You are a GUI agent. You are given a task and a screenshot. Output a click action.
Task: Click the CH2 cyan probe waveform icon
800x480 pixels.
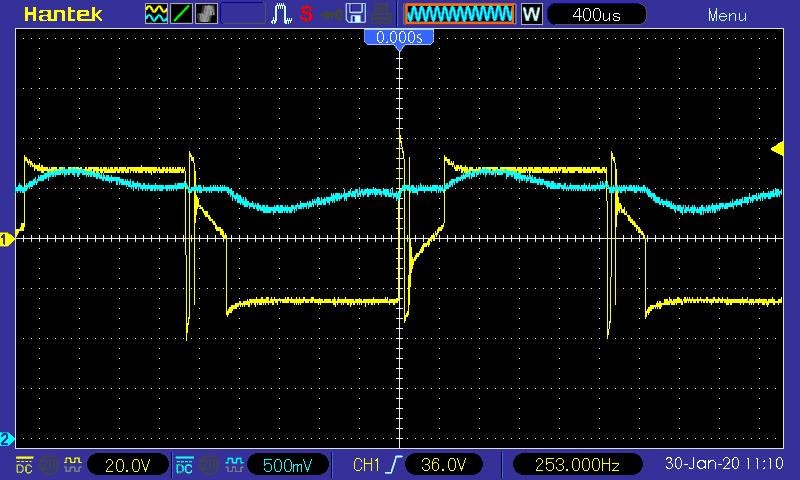coord(234,465)
